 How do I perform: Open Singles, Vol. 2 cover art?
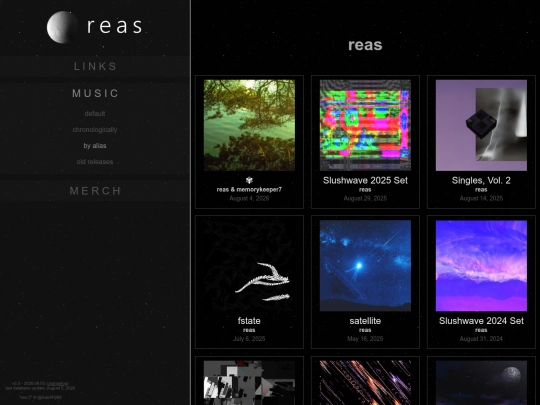pos(481,125)
